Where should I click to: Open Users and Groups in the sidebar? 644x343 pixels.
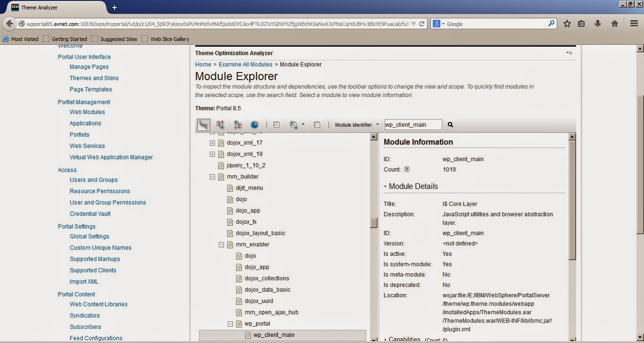[94, 180]
